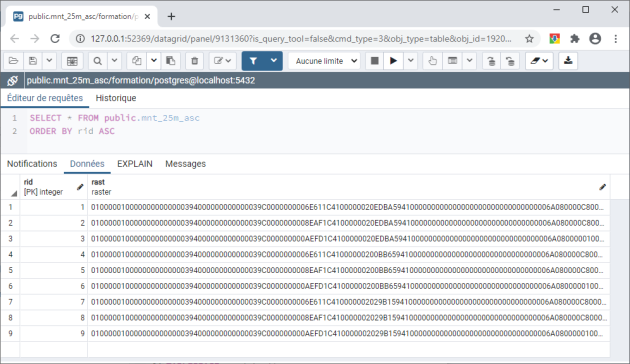Click the colored extension icon in toolbar
The width and height of the screenshot is (630, 364).
[555, 39]
